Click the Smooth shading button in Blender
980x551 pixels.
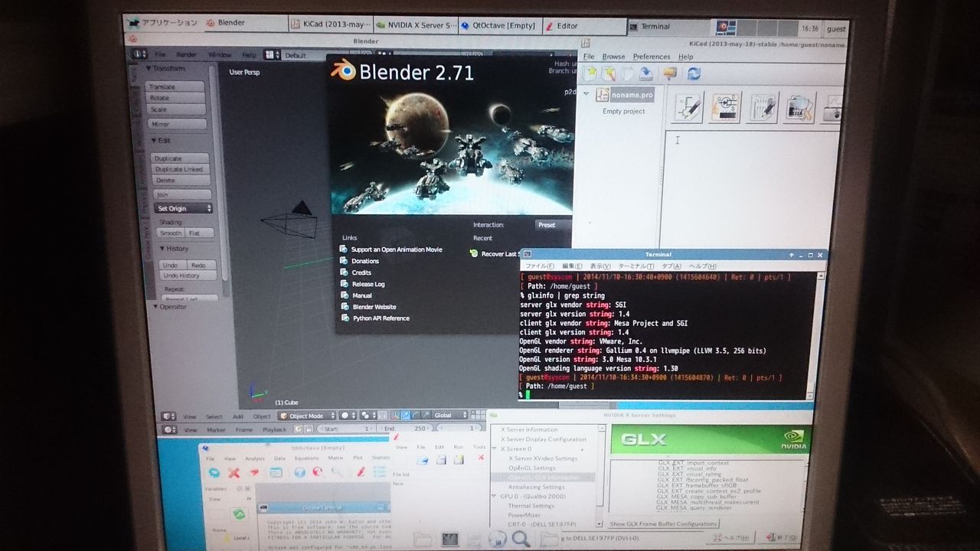tap(170, 233)
